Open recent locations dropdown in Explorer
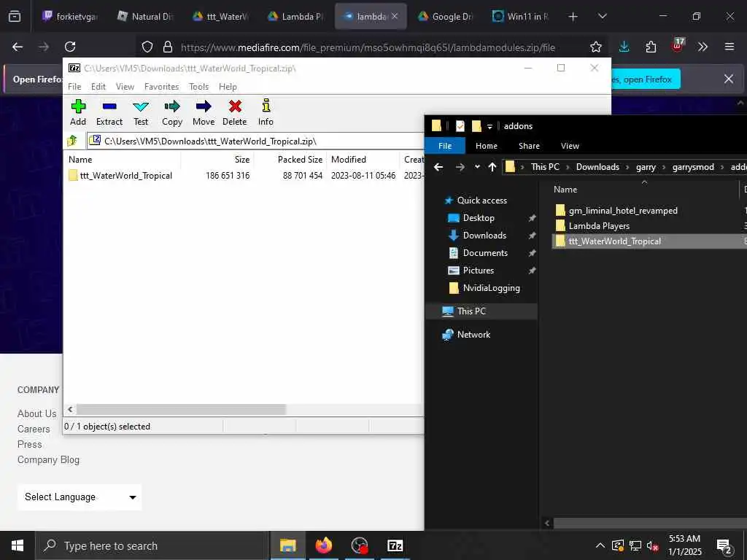The width and height of the screenshot is (747, 560). (x=477, y=167)
